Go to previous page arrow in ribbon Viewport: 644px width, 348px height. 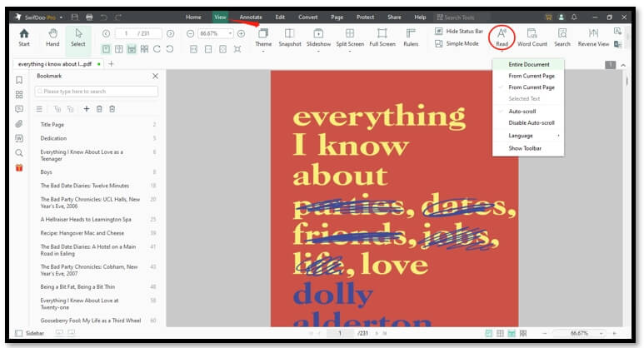106,33
